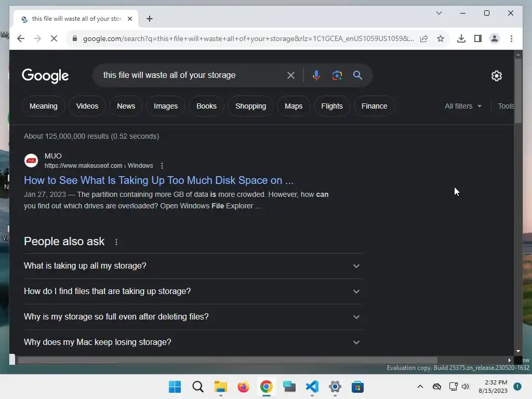The image size is (532, 399).
Task: Click the page vertical scrollbar thumb
Action: pos(518,91)
